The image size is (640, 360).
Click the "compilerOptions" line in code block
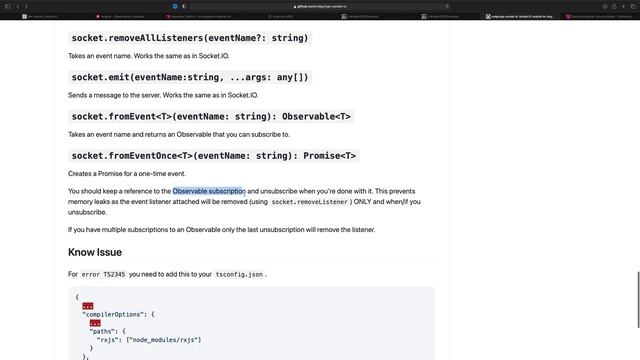(x=118, y=314)
